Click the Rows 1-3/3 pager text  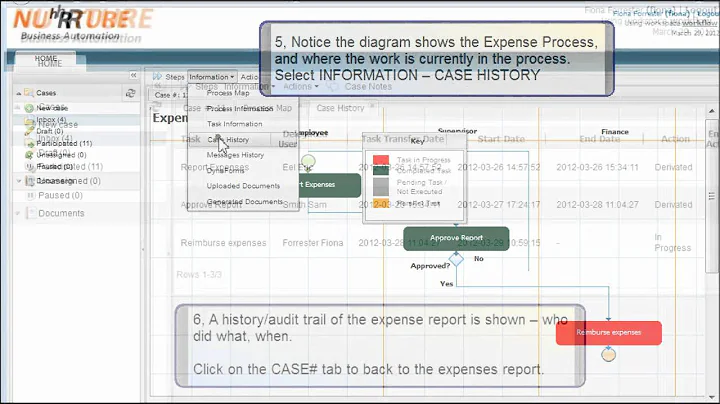[x=199, y=275]
